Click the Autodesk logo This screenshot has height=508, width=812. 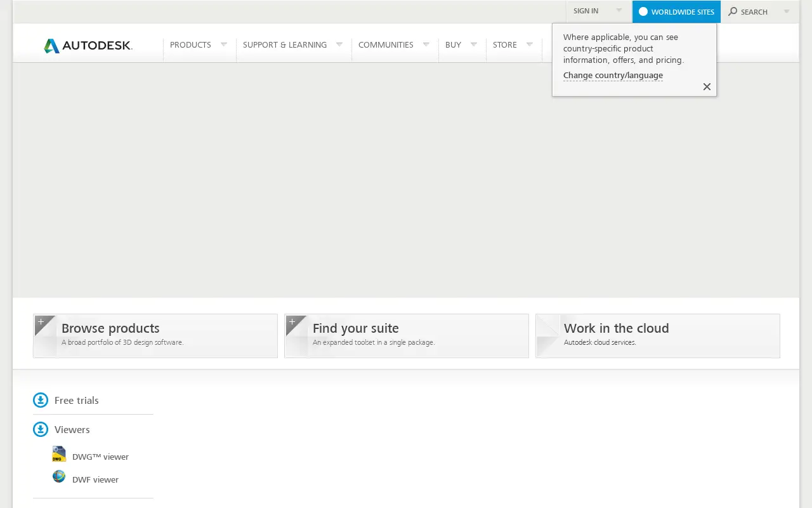pos(88,45)
